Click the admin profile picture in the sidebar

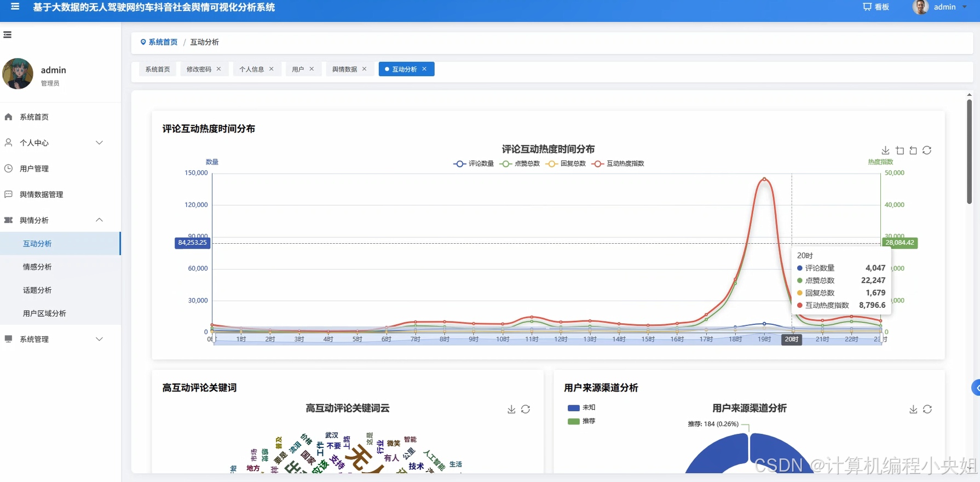point(18,73)
